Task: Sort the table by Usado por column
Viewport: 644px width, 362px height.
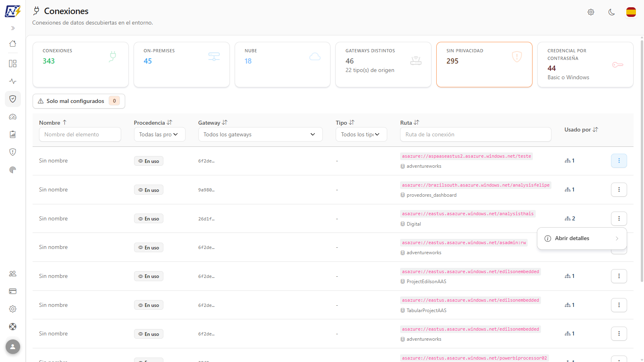Action: [581, 130]
